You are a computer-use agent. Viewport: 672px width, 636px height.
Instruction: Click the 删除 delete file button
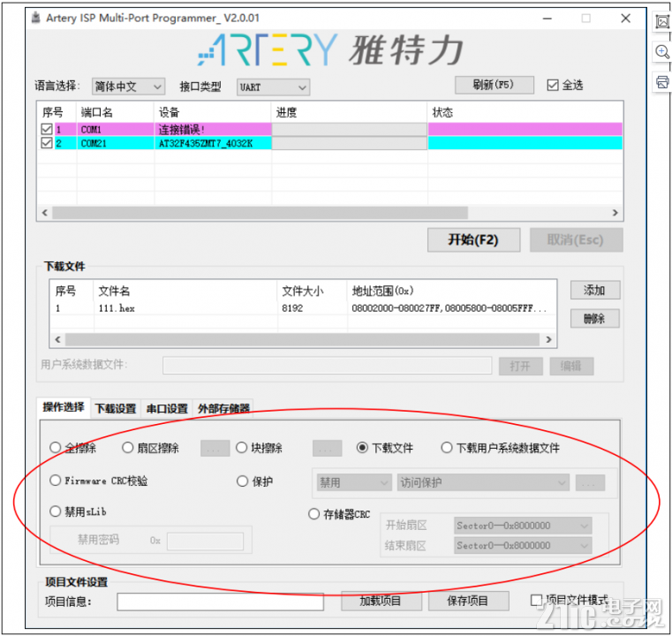pos(595,318)
